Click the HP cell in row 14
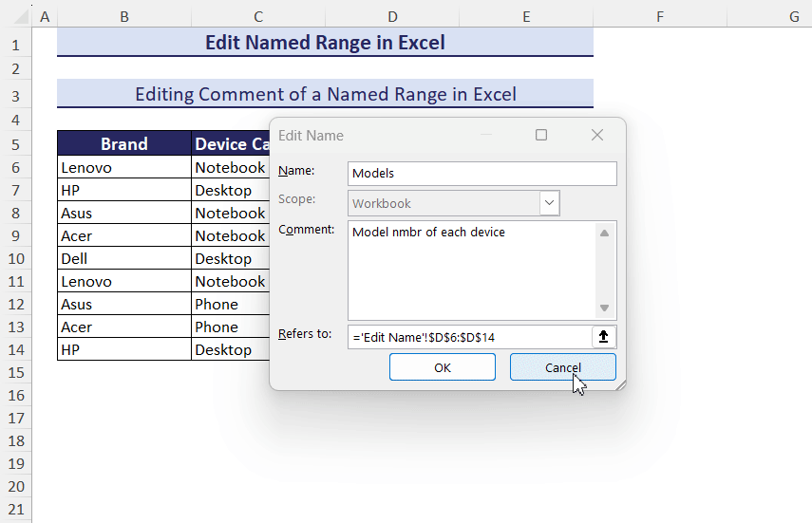This screenshot has width=812, height=523. tap(124, 349)
